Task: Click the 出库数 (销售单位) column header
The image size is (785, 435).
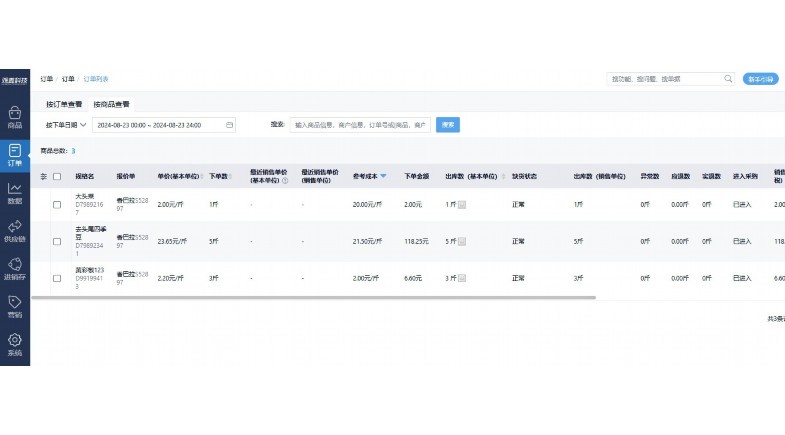Action: 599,176
